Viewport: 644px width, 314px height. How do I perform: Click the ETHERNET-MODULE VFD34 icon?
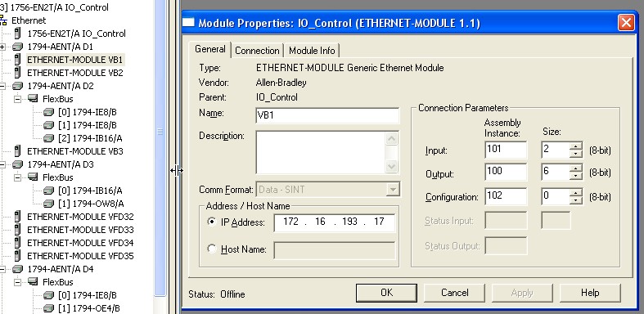click(17, 243)
